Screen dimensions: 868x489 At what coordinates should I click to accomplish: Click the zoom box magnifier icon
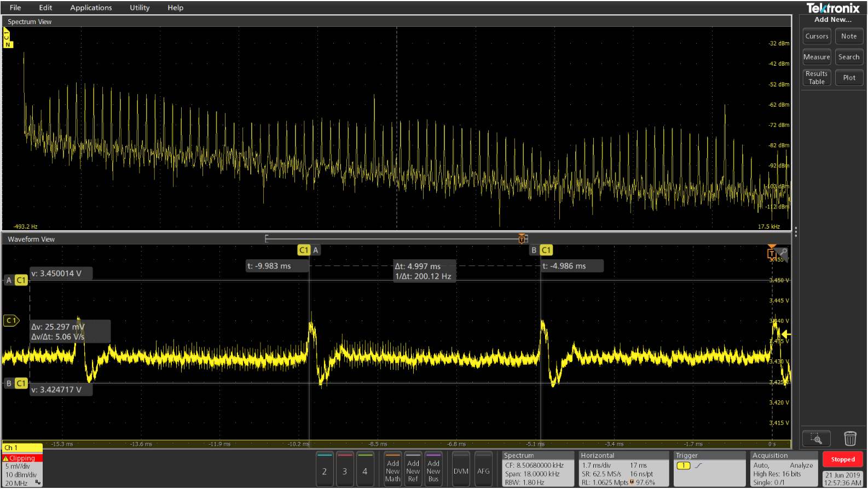click(816, 439)
